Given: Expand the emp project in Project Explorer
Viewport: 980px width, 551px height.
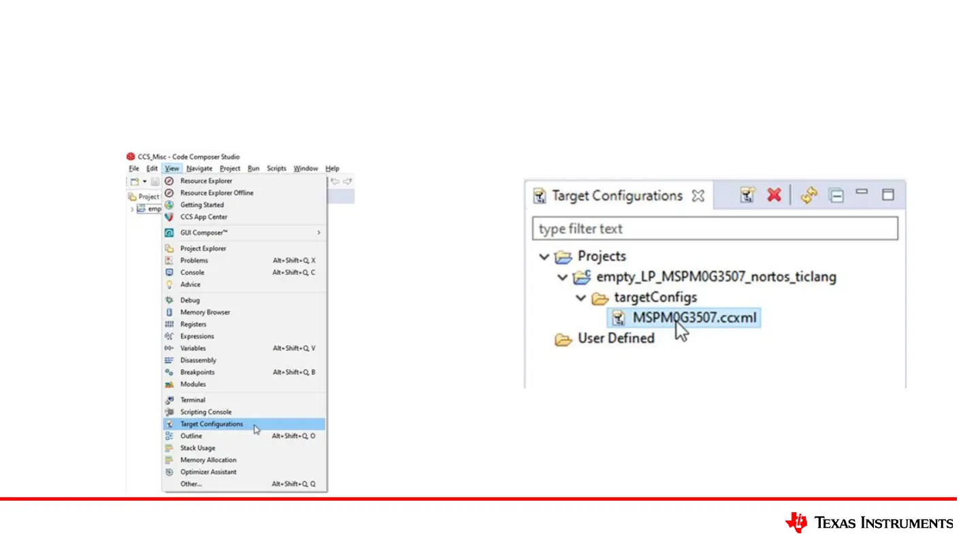Looking at the screenshot, I should [132, 209].
